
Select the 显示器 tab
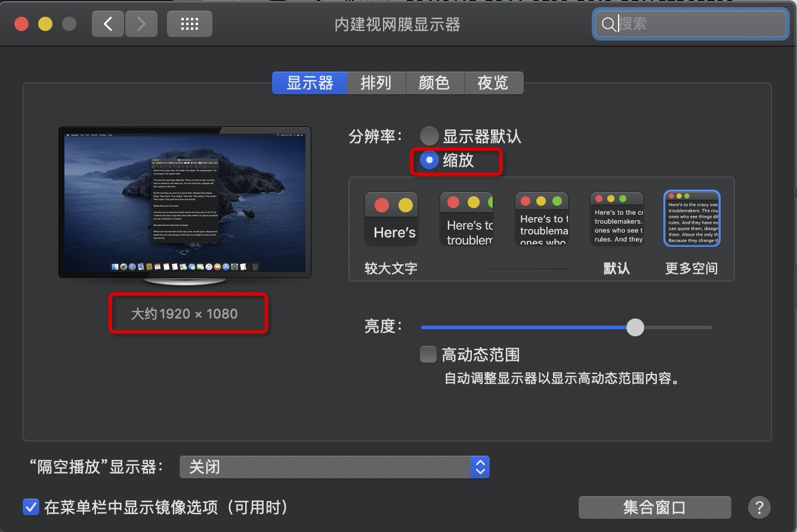pos(309,83)
